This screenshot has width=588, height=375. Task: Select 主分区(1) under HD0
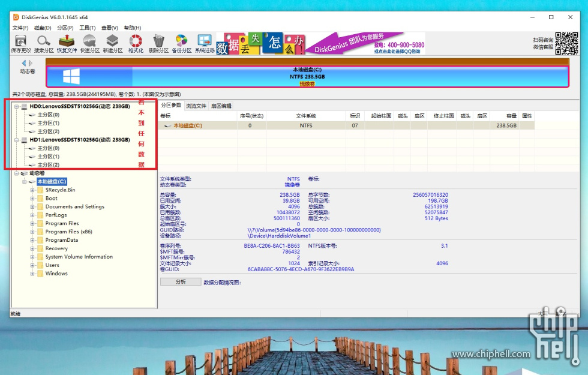pyautogui.click(x=49, y=123)
